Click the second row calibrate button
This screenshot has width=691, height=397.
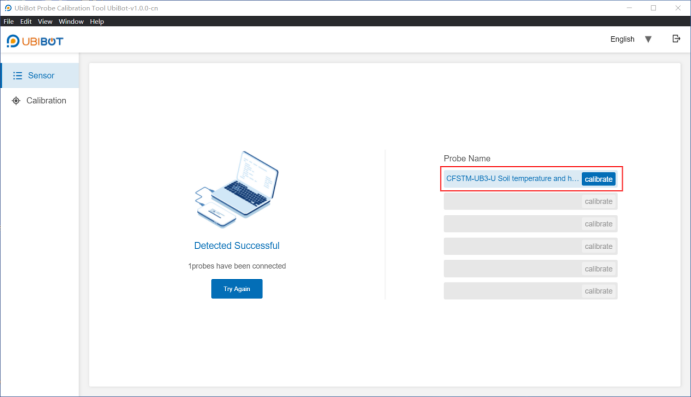tap(598, 201)
